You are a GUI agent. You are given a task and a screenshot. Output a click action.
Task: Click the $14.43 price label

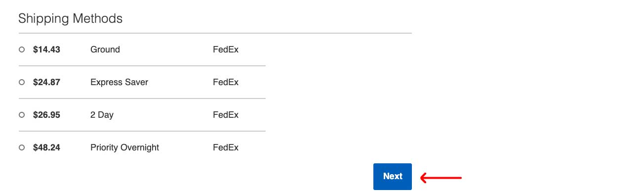46,49
